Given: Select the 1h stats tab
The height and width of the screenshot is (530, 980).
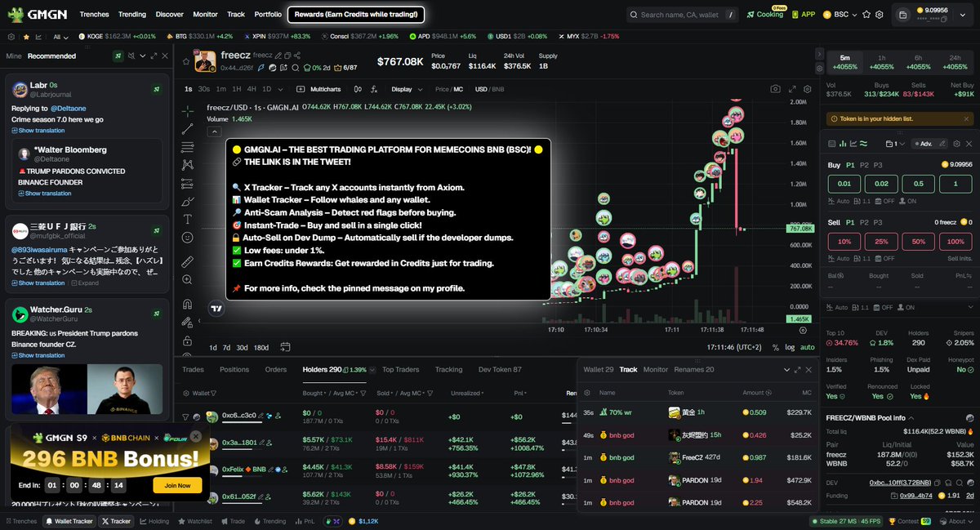Looking at the screenshot, I should (x=881, y=62).
